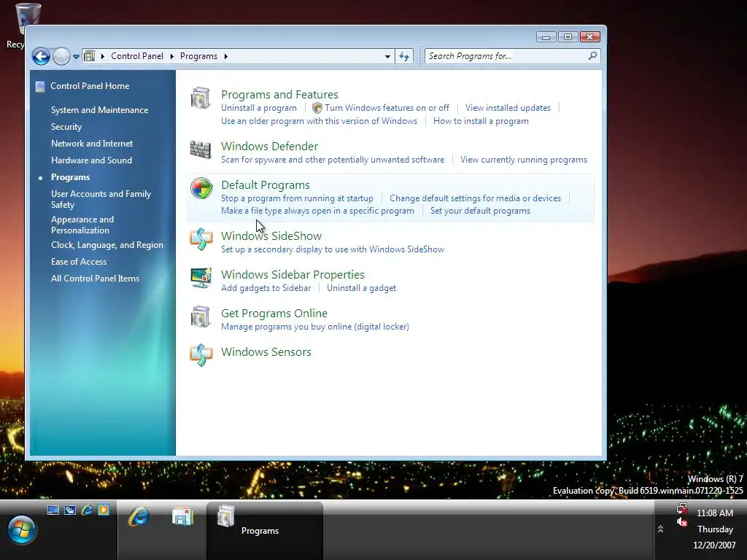The width and height of the screenshot is (747, 560).
Task: Click Use an older program link
Action: (319, 121)
